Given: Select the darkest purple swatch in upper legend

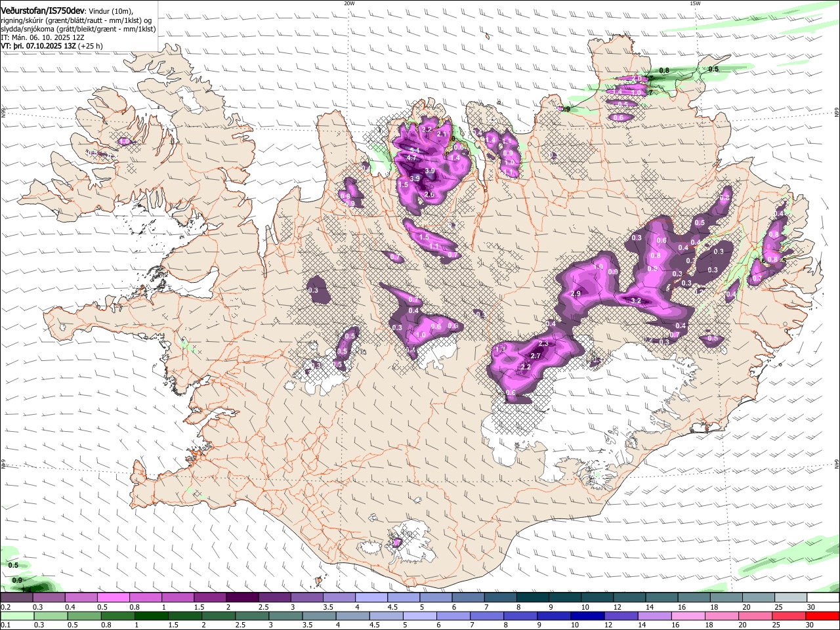Looking at the screenshot, I should point(242,597).
